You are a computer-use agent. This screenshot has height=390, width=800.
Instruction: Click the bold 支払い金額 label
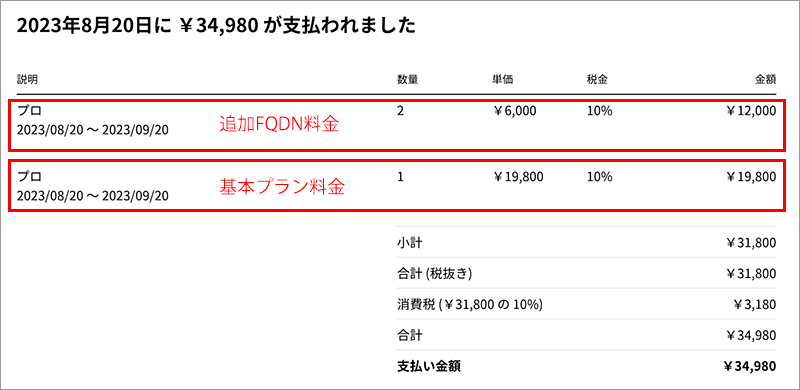[x=429, y=366]
